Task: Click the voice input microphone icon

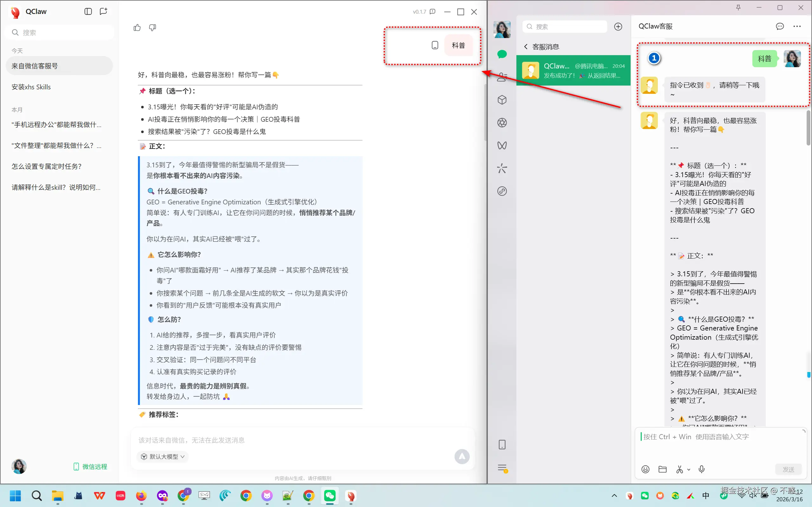Action: pyautogui.click(x=701, y=469)
